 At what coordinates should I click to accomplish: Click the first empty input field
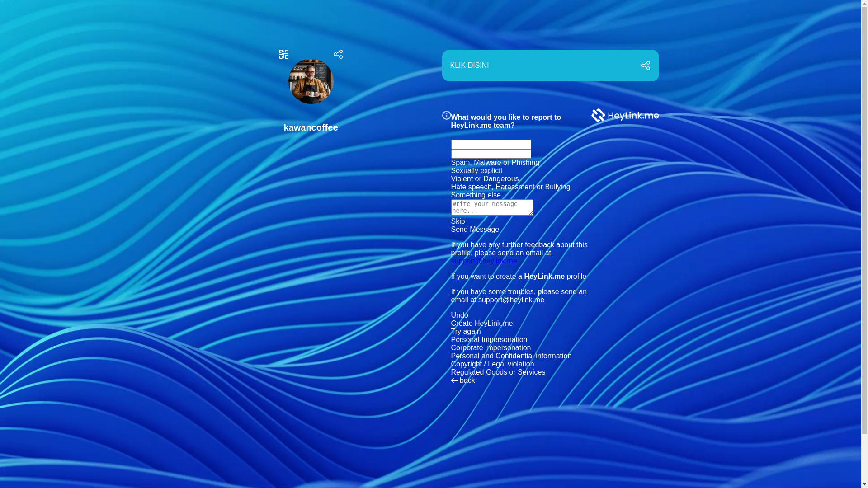[491, 144]
